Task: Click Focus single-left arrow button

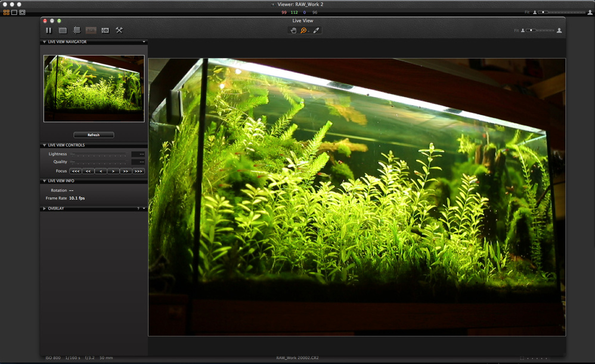Action: tap(101, 172)
